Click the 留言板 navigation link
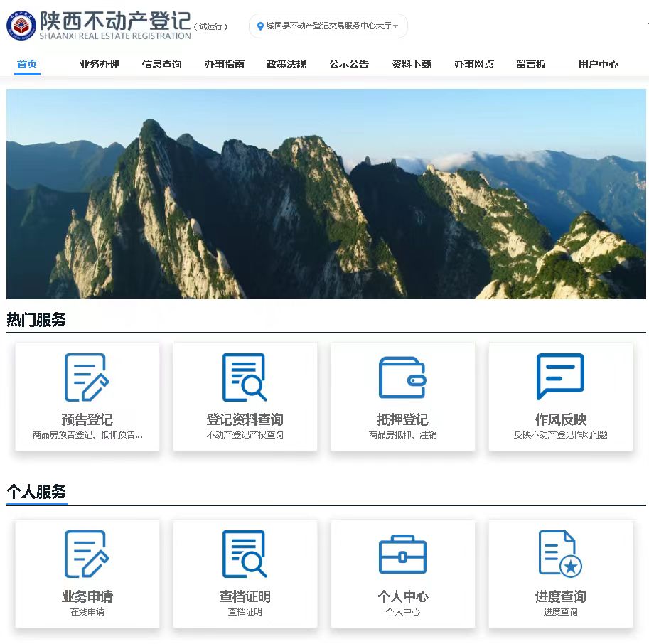Image resolution: width=649 pixels, height=644 pixels. point(531,64)
